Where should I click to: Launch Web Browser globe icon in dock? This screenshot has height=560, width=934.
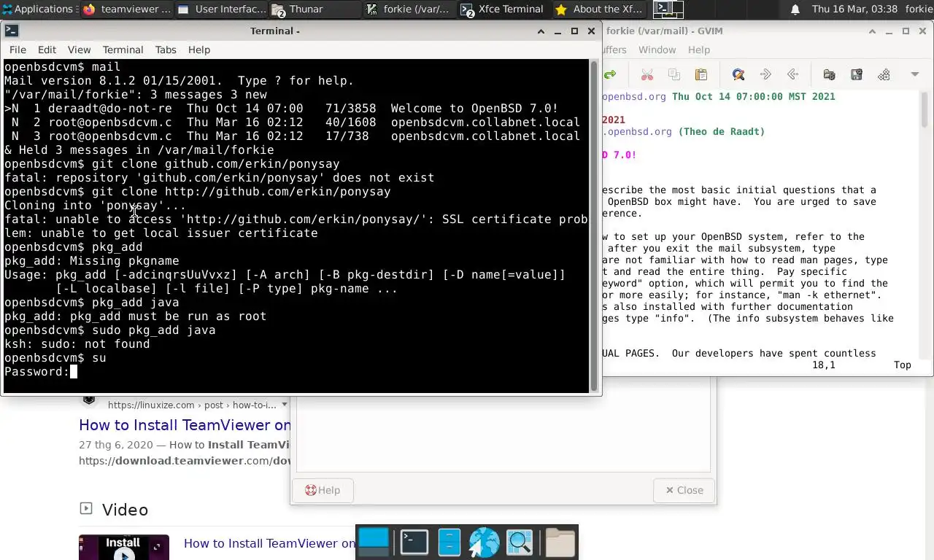tap(484, 542)
